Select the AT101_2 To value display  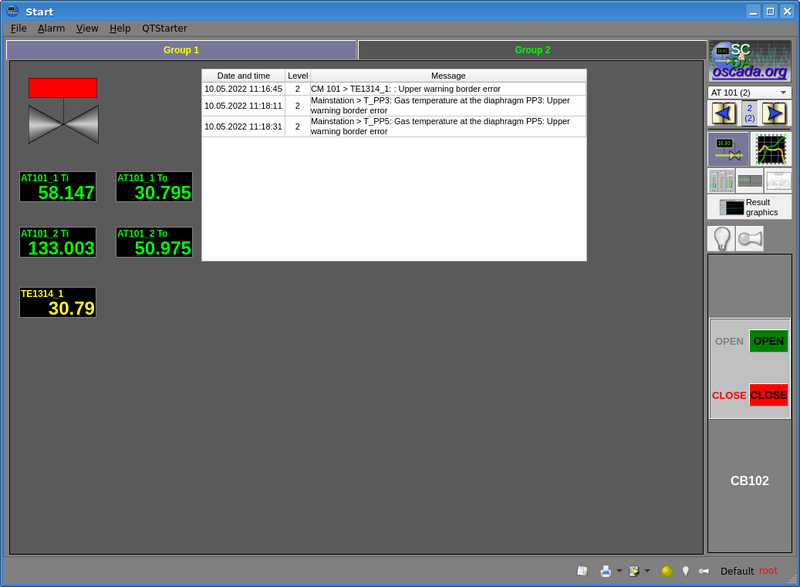[x=154, y=242]
